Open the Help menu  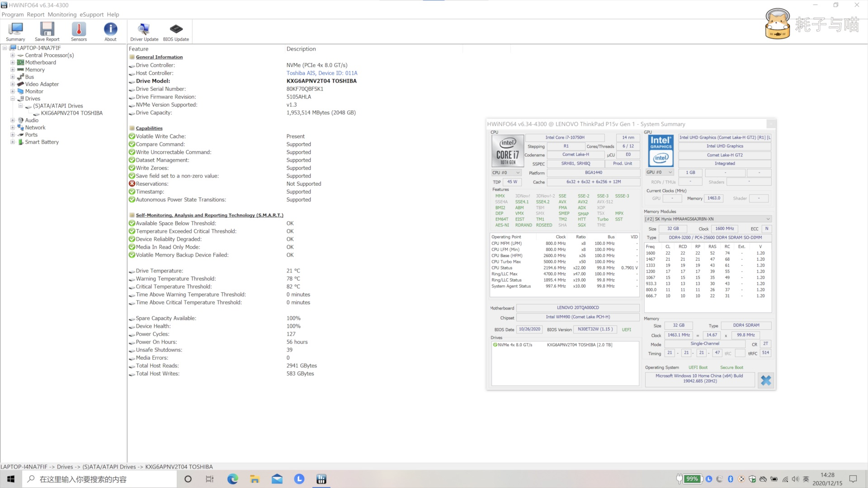click(x=113, y=14)
